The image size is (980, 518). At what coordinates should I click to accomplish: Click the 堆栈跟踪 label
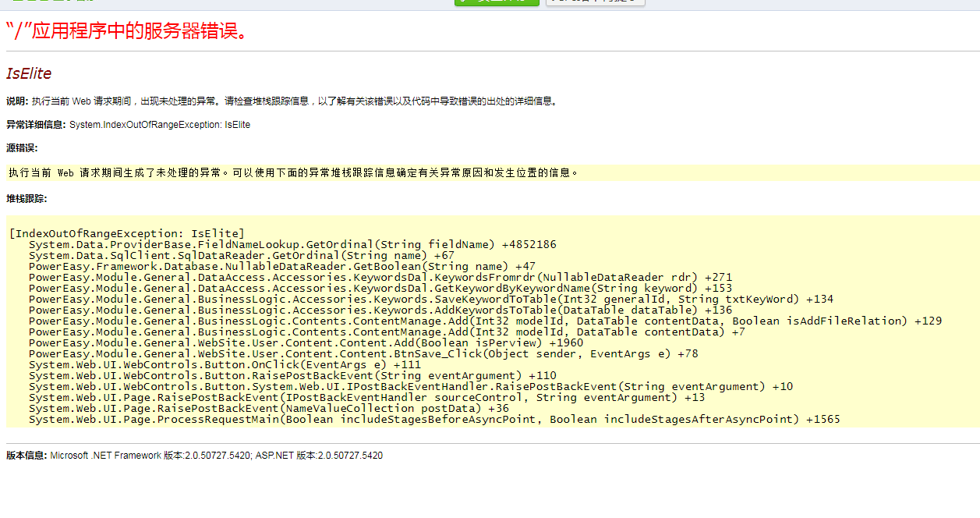pyautogui.click(x=27, y=199)
